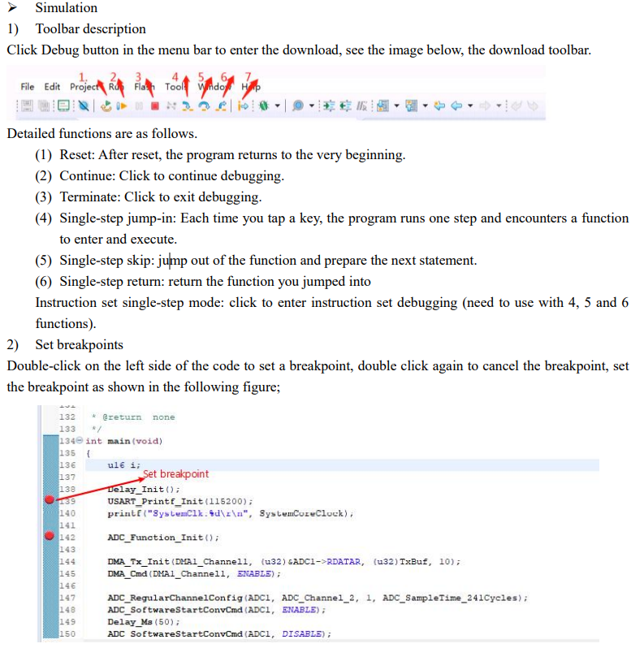Click the green bug Debug icon
Screen dimensions: 644x648
[x=264, y=106]
